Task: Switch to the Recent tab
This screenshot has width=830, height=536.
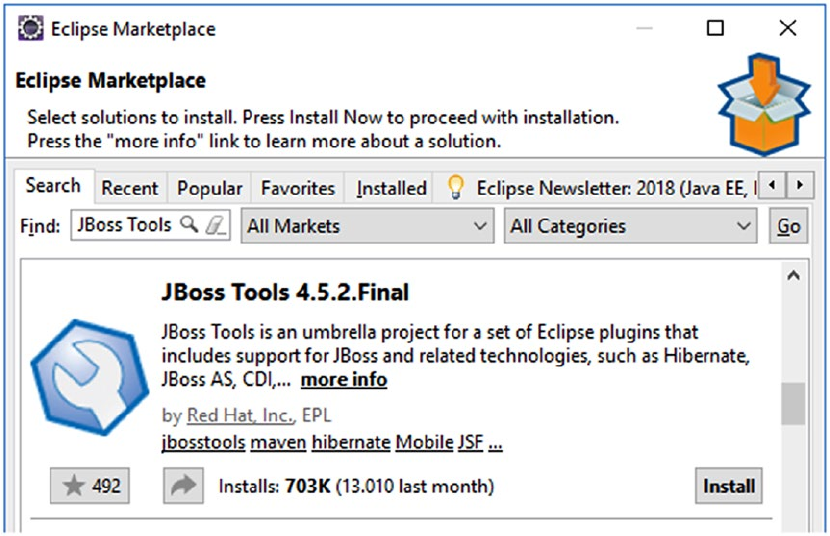Action: (x=130, y=188)
